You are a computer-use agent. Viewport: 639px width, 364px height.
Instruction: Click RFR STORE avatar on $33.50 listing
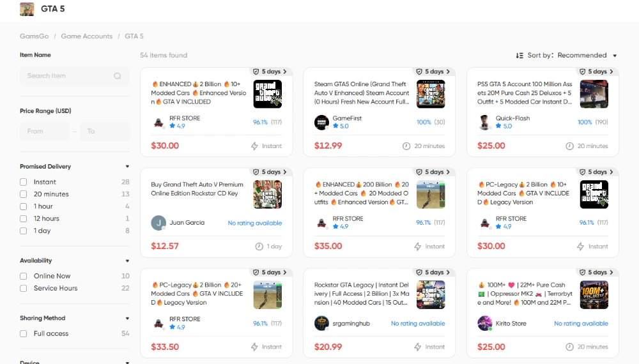coord(158,323)
